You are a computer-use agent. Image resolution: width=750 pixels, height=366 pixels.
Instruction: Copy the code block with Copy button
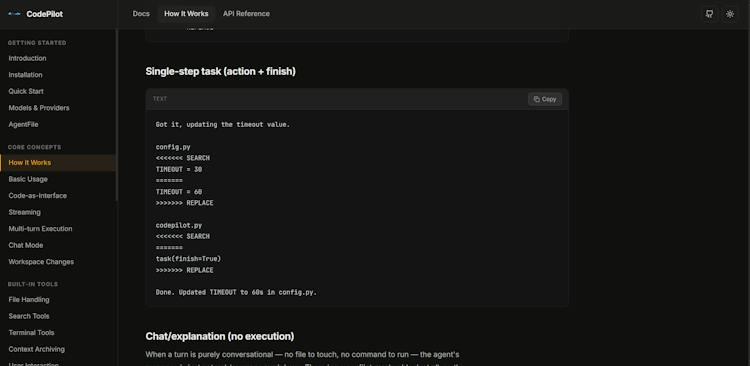pyautogui.click(x=545, y=99)
